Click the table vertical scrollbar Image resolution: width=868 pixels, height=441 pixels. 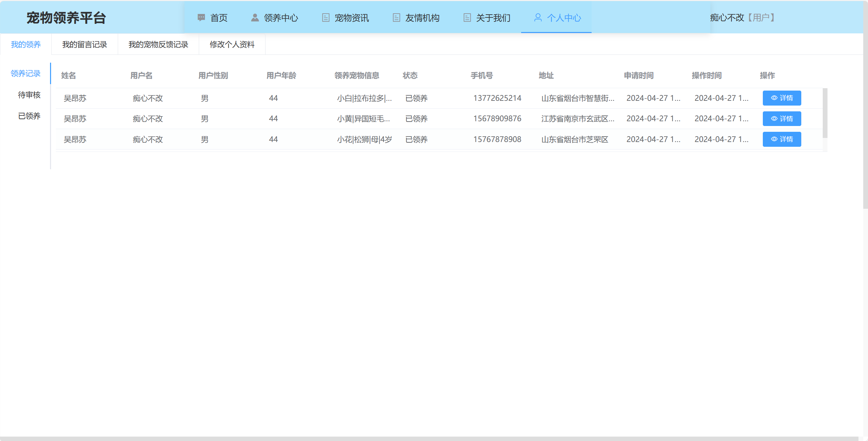825,112
